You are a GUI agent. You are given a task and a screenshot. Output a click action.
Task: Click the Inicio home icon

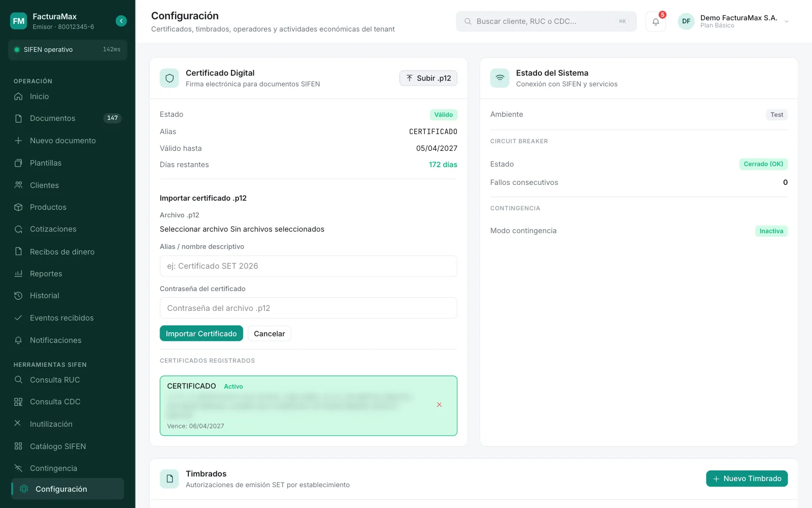coord(18,97)
